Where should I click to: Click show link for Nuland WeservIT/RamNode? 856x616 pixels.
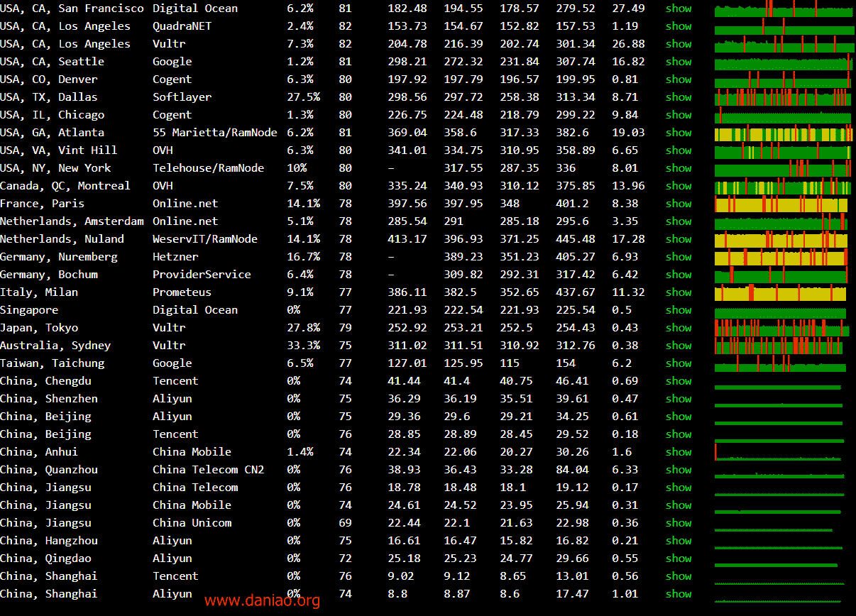click(x=679, y=239)
